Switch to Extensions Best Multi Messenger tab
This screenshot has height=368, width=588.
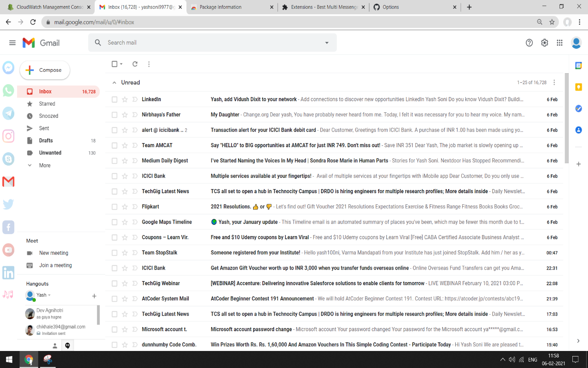pyautogui.click(x=323, y=7)
